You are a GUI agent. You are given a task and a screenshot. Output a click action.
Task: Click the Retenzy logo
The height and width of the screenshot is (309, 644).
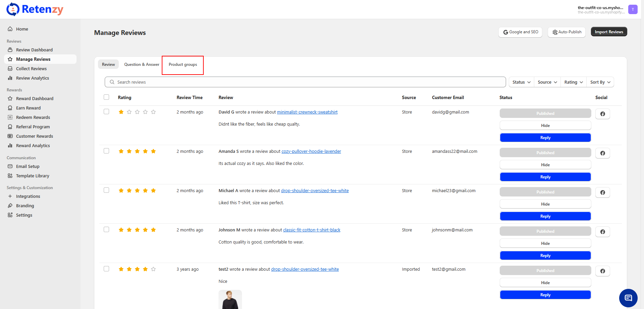pyautogui.click(x=35, y=9)
